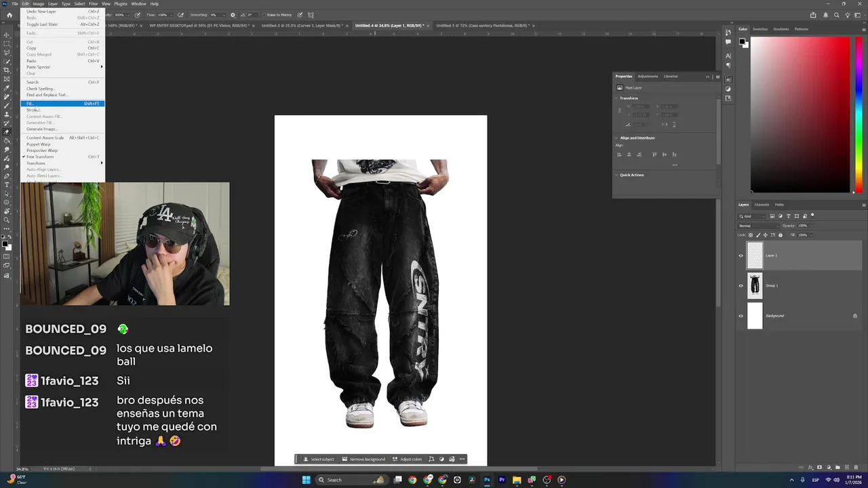Open the notifications bell icon
Image resolution: width=868 pixels, height=488 pixels.
(826, 15)
